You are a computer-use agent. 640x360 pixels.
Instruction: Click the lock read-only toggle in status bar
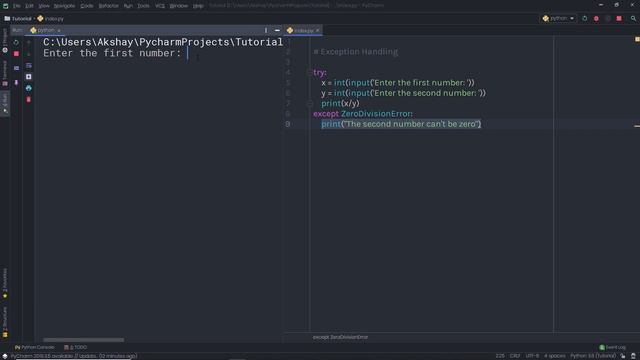623,356
